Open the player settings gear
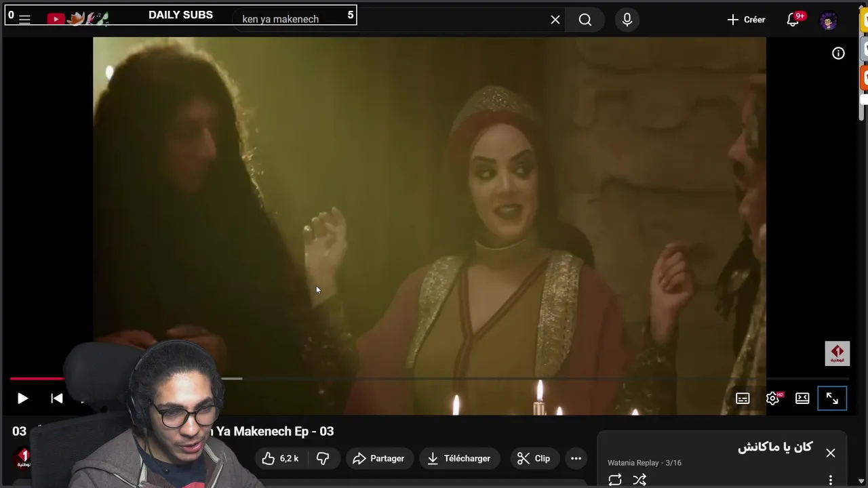The height and width of the screenshot is (488, 868). (x=772, y=399)
